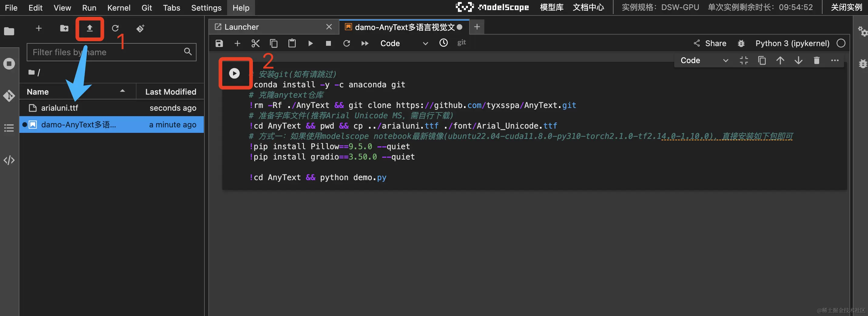Paste cell from clipboard
Screen dimensions: 868x316
[x=292, y=43]
